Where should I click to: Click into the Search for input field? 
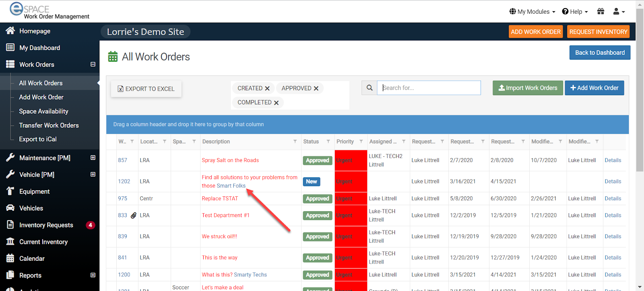coord(429,88)
